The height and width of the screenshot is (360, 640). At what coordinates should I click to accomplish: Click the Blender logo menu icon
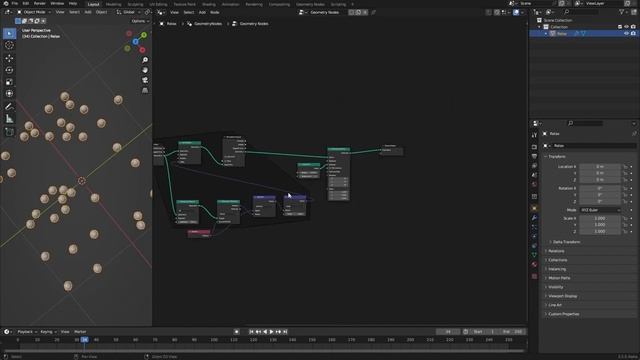click(5, 3)
